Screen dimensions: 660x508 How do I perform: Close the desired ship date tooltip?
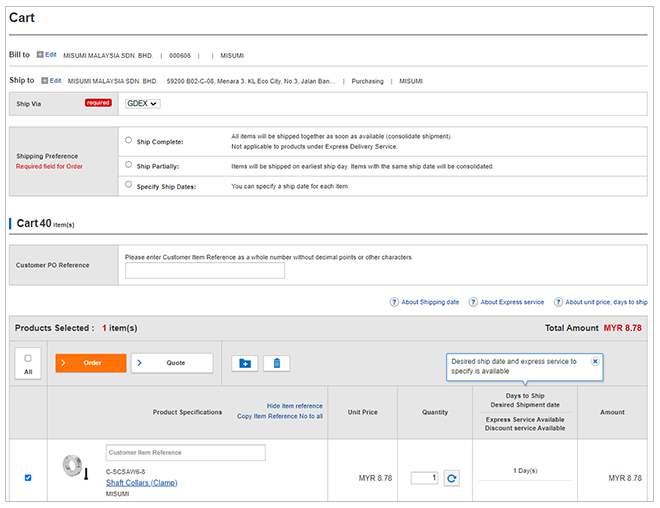tap(595, 361)
